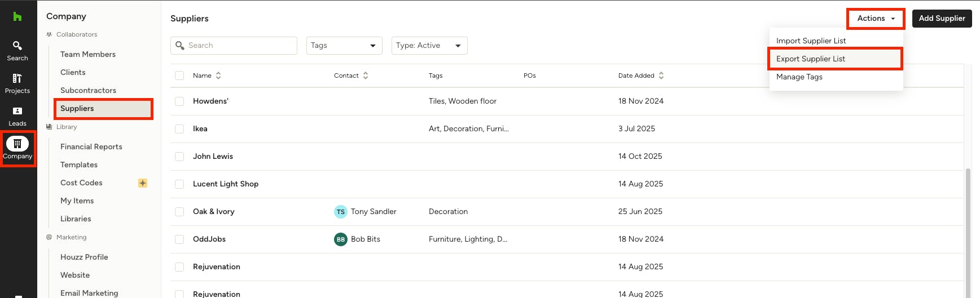Viewport: 980px width, 298px height.
Task: Click the 'Tiles, Wooden floor' tags cell
Action: coord(463,101)
